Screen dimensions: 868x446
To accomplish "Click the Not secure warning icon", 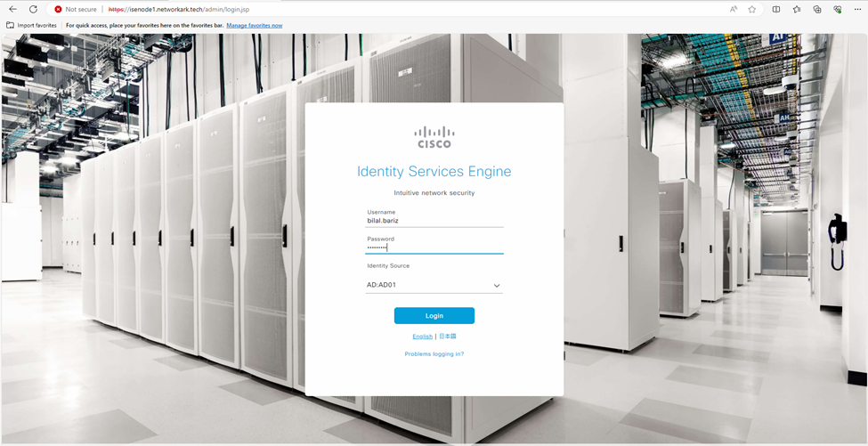I will point(59,9).
